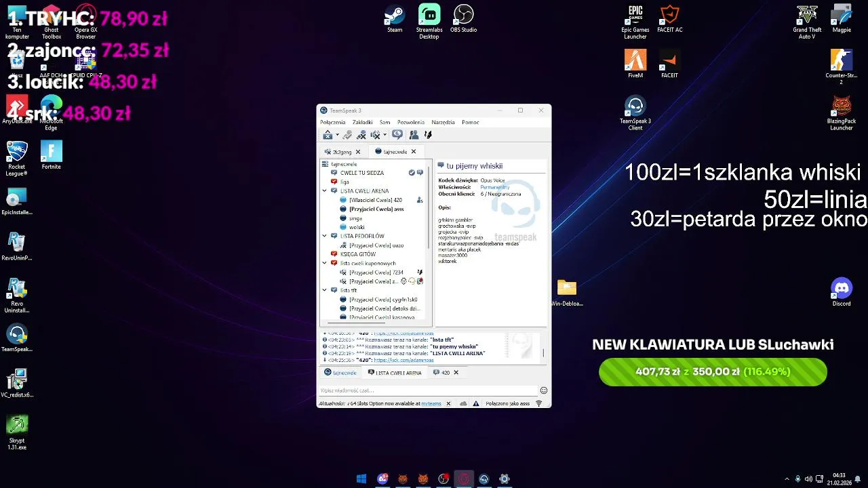The image size is (868, 488).
Task: Click the Permanentny property link
Action: (x=494, y=187)
